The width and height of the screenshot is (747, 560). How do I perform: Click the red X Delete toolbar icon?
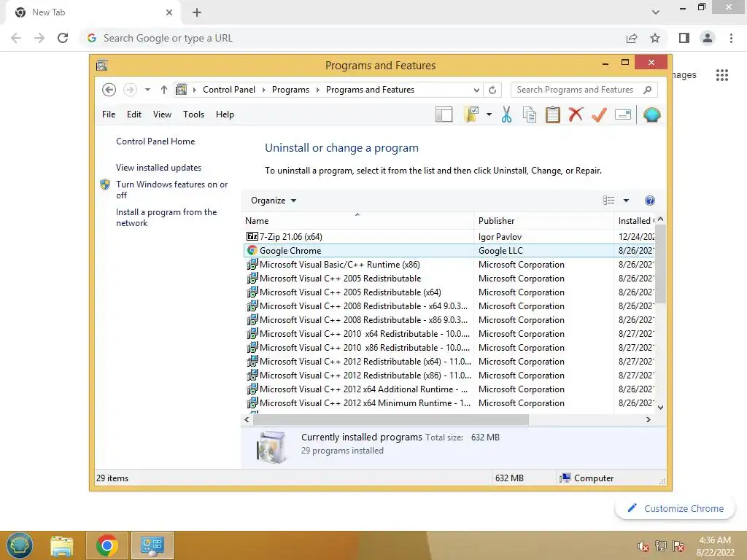(576, 114)
